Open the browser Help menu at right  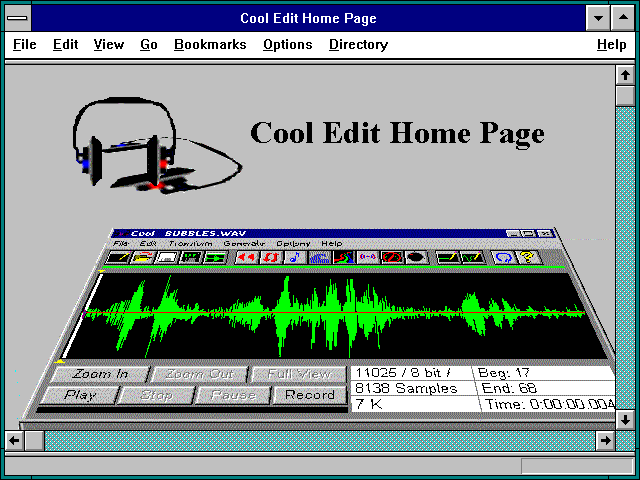pos(611,44)
